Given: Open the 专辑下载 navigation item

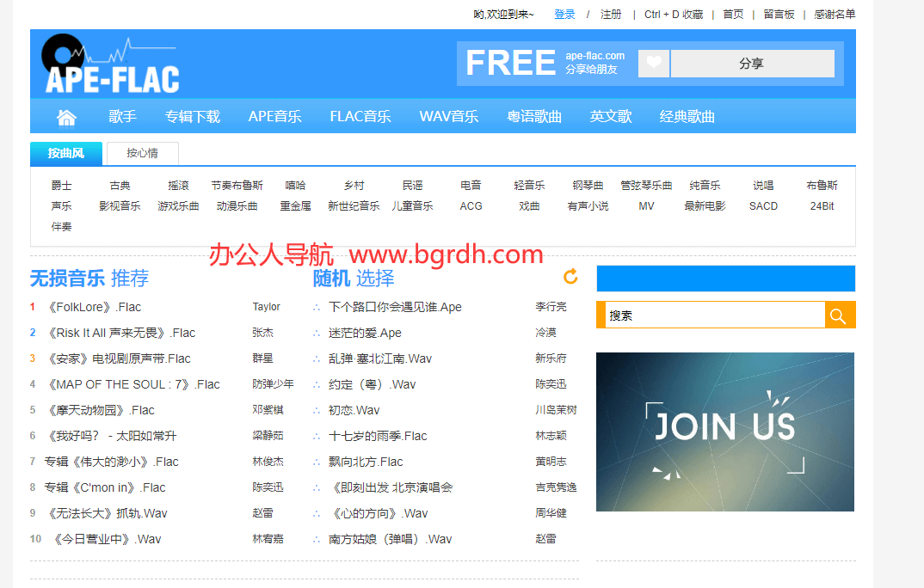Looking at the screenshot, I should click(x=193, y=117).
